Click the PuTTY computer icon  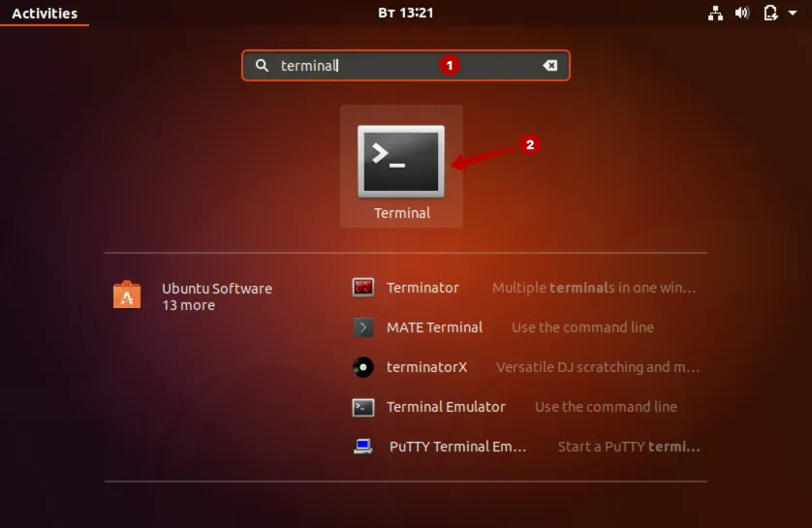(363, 447)
